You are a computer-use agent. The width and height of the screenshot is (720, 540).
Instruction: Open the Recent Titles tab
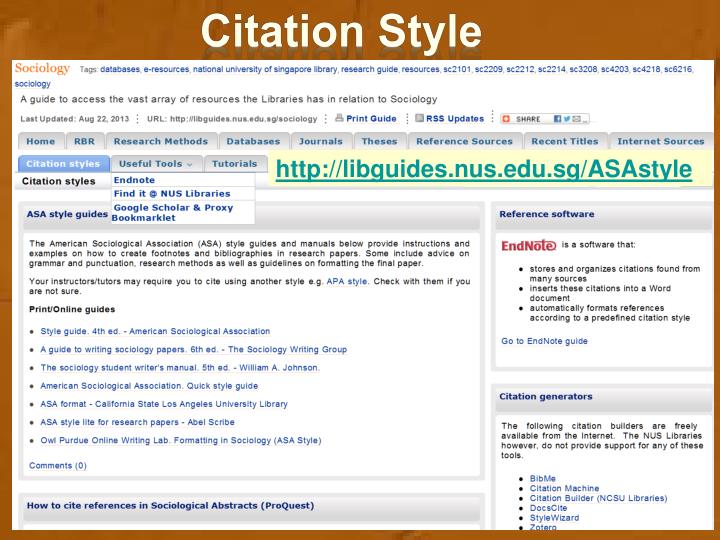565,141
